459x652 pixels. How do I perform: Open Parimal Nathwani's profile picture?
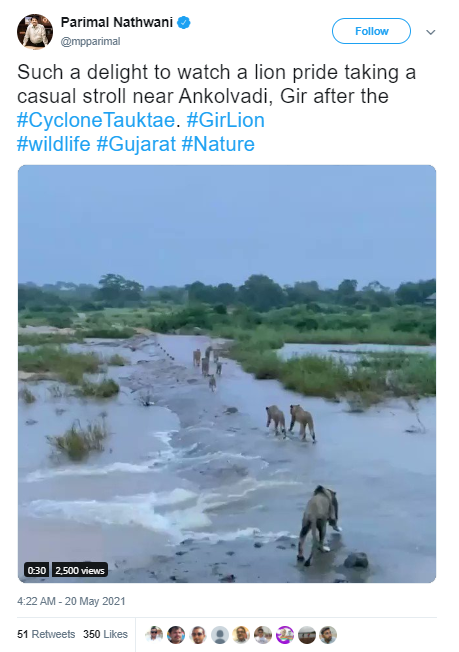(x=35, y=31)
